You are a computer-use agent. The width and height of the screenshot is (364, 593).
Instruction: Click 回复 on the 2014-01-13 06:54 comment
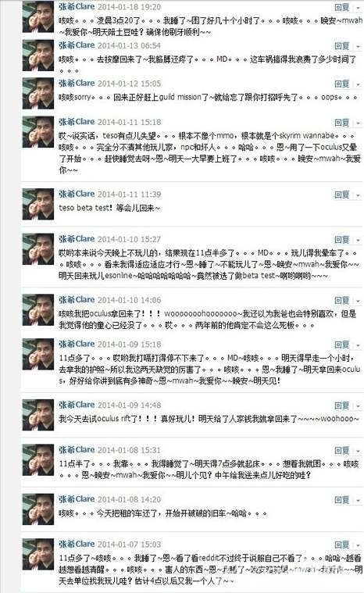tap(342, 46)
